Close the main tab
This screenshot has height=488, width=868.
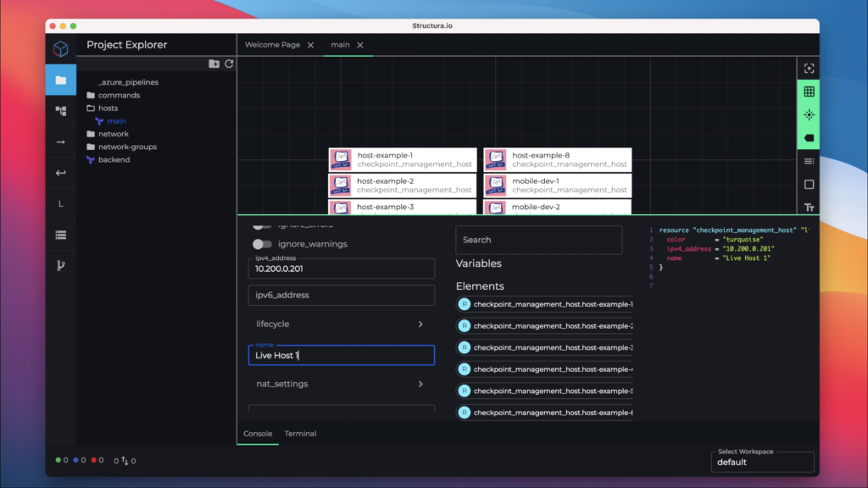360,46
